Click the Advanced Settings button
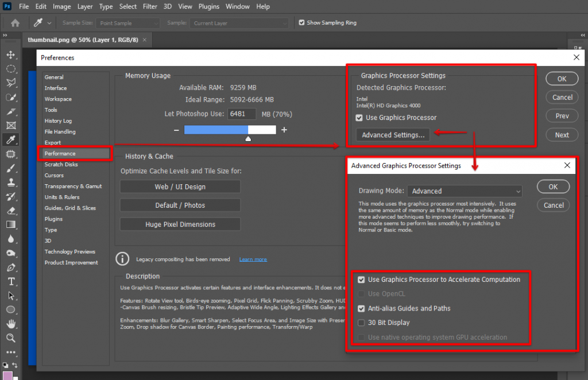The image size is (588, 380). pyautogui.click(x=393, y=135)
